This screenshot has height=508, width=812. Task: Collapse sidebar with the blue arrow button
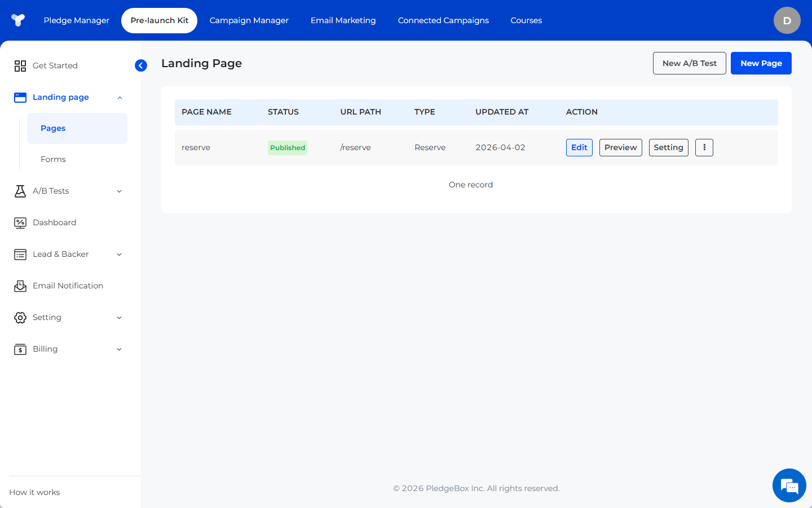point(141,65)
